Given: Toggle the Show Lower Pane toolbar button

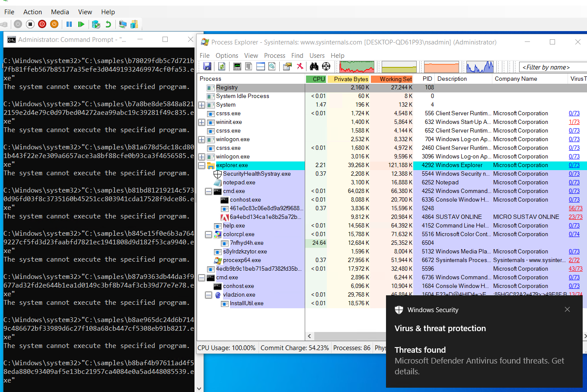Looking at the screenshot, I should (261, 66).
